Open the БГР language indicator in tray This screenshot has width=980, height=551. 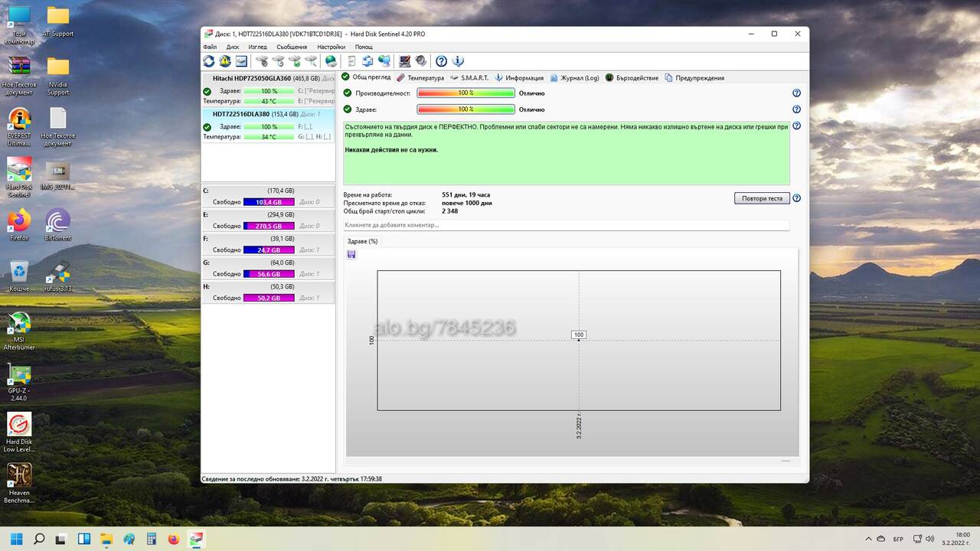tap(898, 539)
